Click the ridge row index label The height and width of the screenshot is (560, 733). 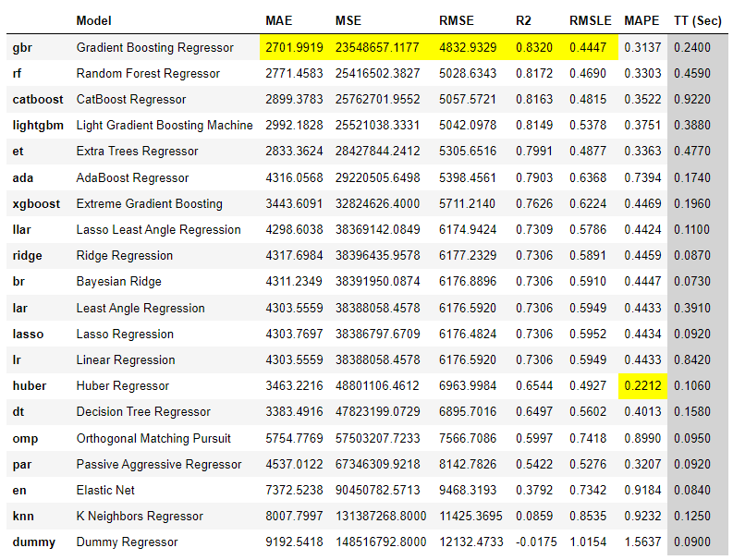point(27,256)
